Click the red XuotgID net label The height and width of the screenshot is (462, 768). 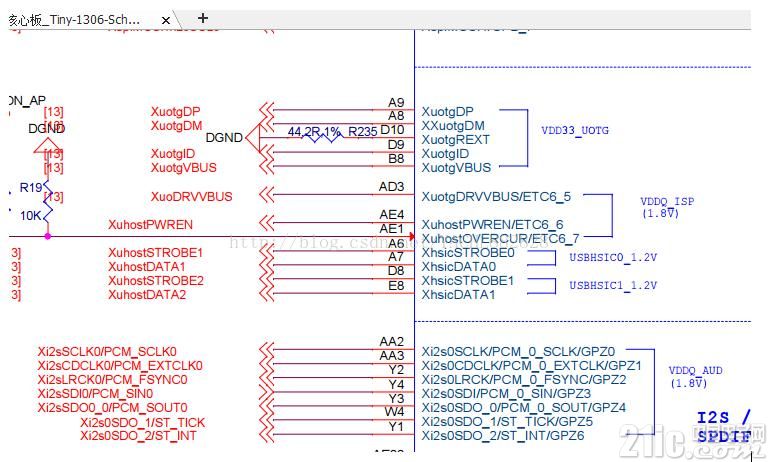(172, 154)
